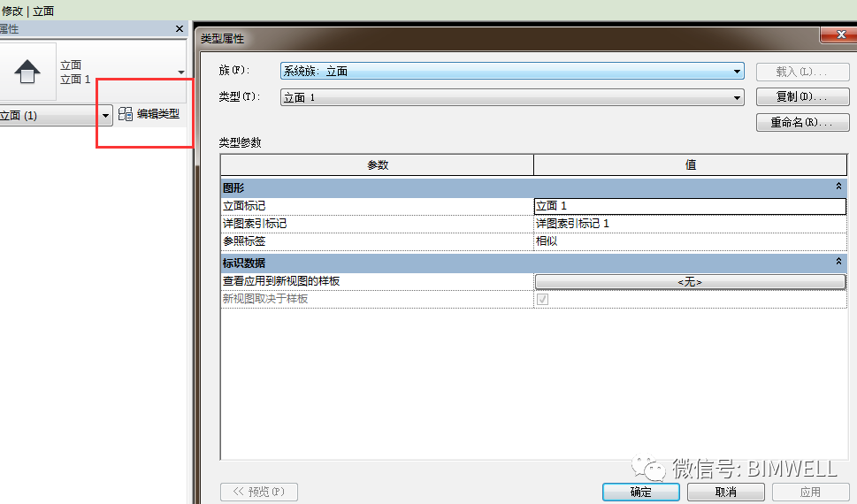Open the type selector dropdown arrow

[x=181, y=73]
